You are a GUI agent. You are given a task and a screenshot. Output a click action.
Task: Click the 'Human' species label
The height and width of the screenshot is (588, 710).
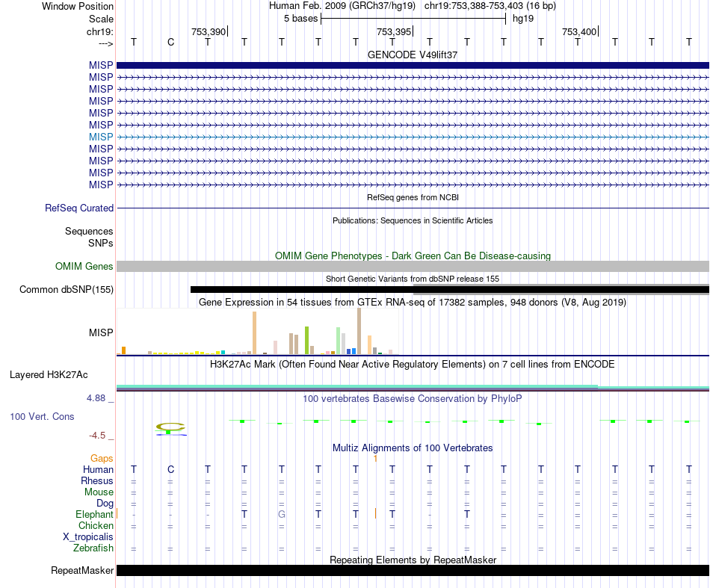click(98, 469)
